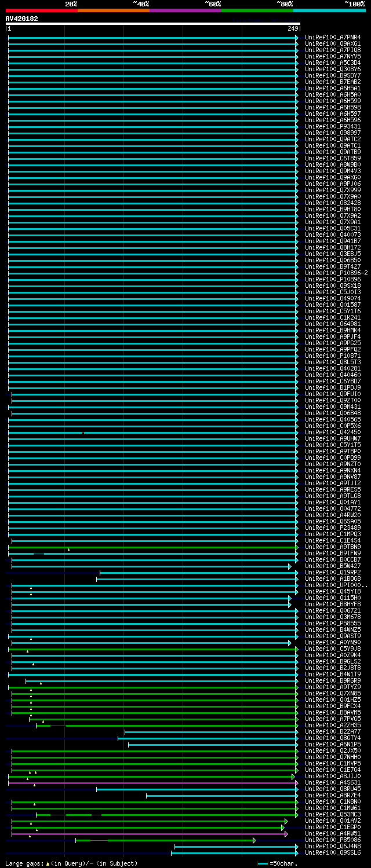
Task: Select label UniRef100_Q9SX18
Action: click(x=333, y=285)
